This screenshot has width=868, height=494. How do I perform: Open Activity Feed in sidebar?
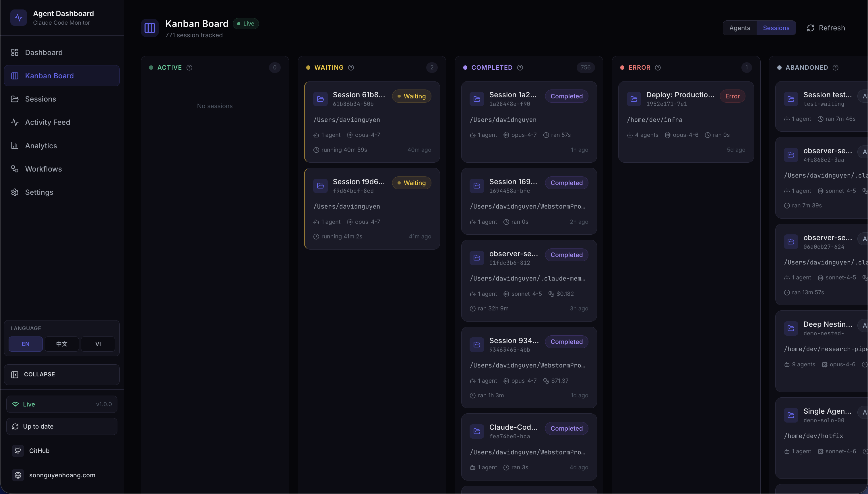[x=62, y=122]
